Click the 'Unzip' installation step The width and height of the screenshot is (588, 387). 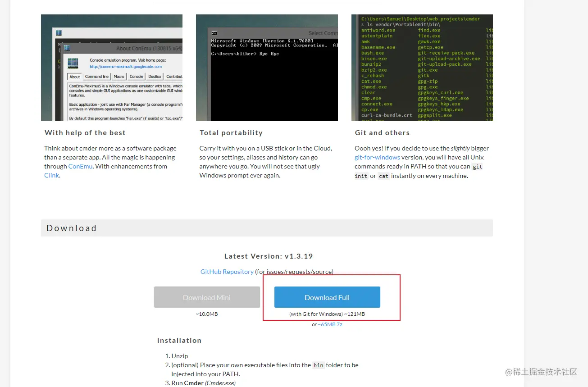[x=180, y=356]
